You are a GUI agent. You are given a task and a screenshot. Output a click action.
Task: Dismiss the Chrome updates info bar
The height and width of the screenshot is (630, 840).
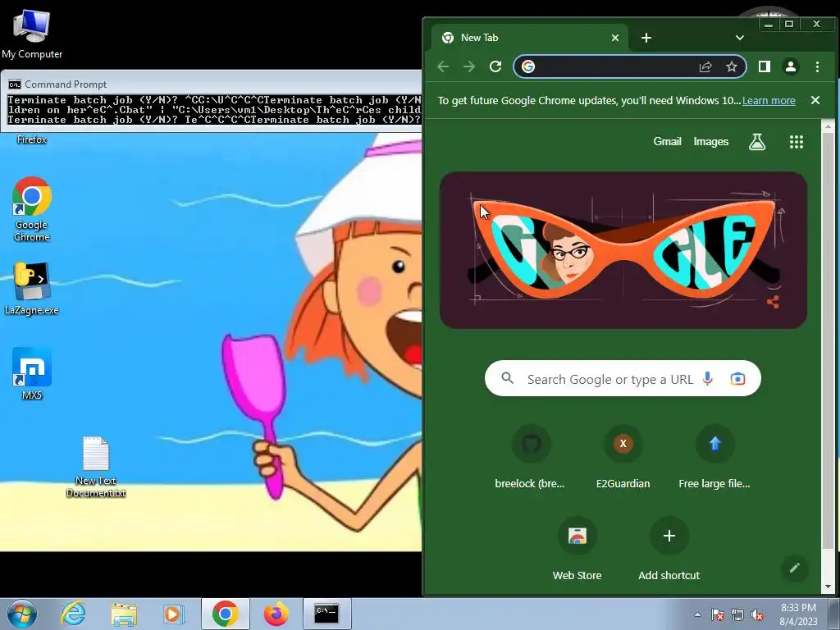pyautogui.click(x=815, y=100)
